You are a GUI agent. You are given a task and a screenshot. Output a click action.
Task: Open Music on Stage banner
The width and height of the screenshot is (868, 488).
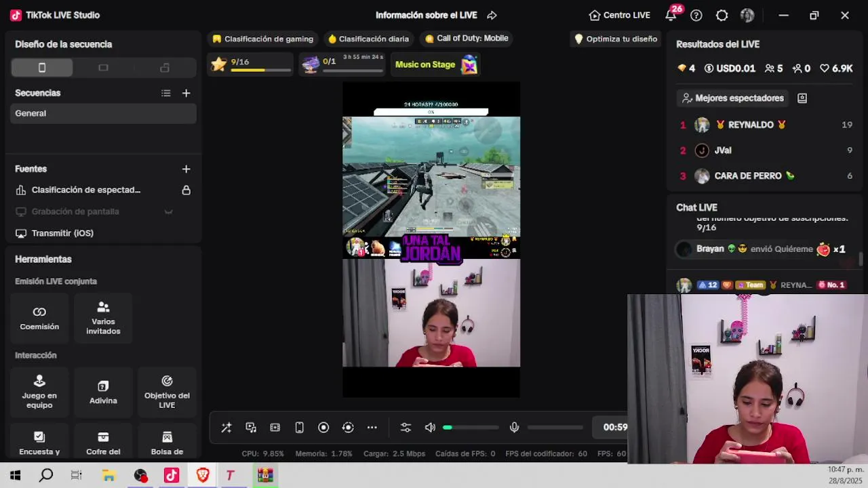pyautogui.click(x=437, y=64)
